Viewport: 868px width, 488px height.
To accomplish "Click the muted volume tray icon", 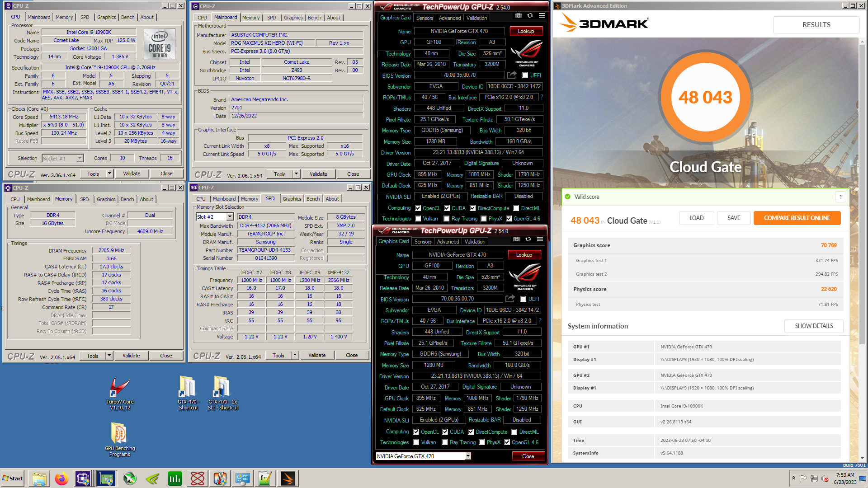I will pyautogui.click(x=825, y=479).
